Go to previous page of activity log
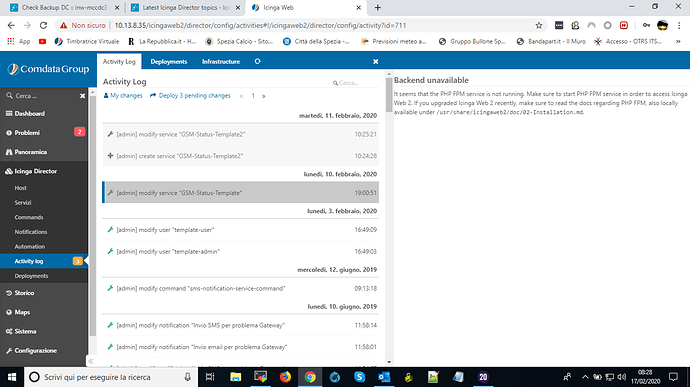The width and height of the screenshot is (690, 387). [x=241, y=96]
